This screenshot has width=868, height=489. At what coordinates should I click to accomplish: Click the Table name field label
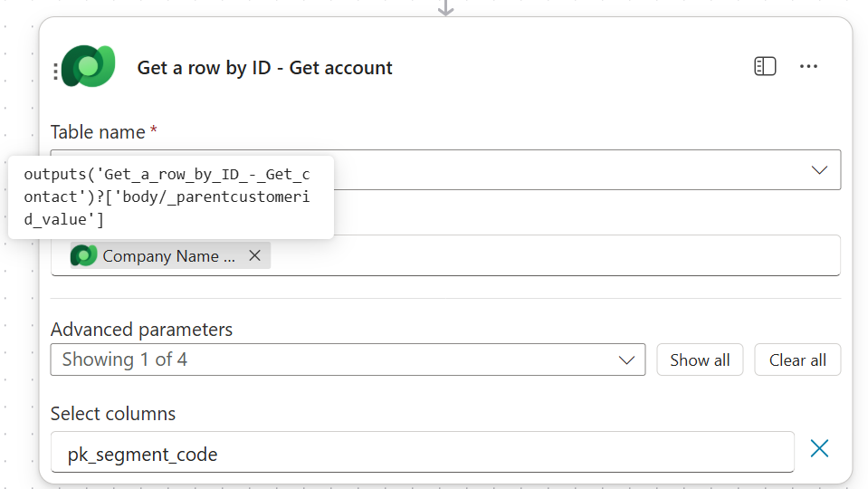tap(98, 132)
